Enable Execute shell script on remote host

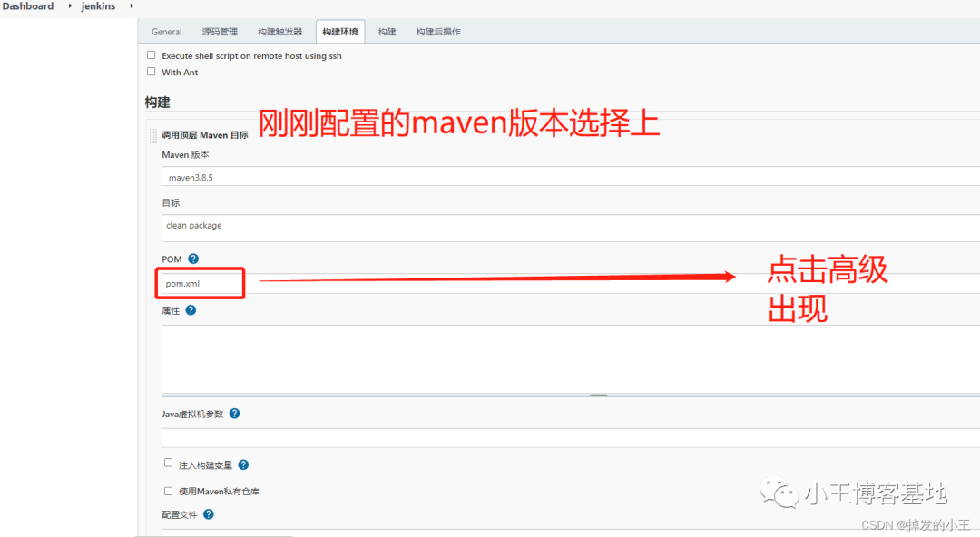pos(152,55)
